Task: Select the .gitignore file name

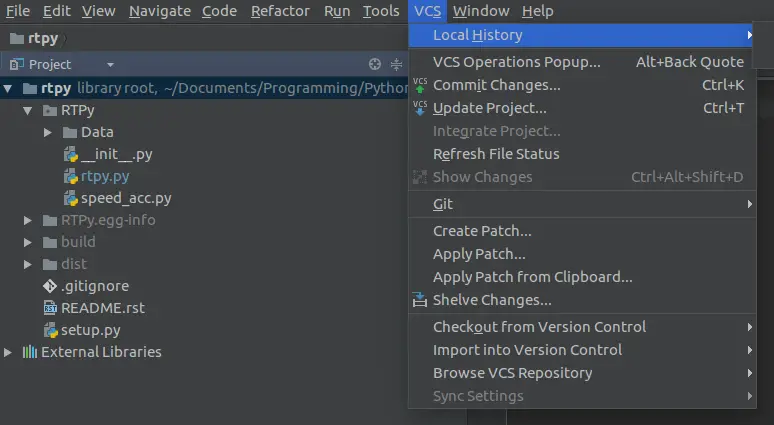Action: (95, 286)
